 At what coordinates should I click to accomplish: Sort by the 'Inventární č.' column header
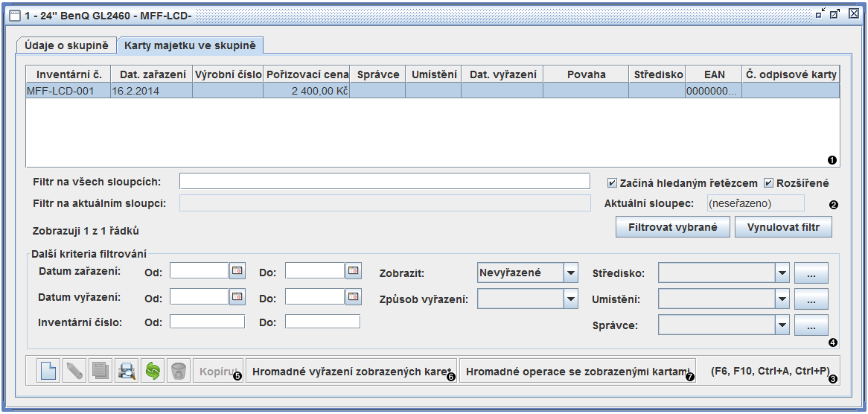(x=68, y=74)
